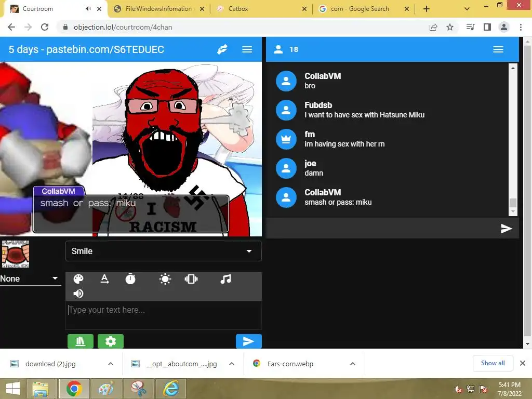Insert a sound effect tag
This screenshot has height=399, width=532.
point(78,294)
